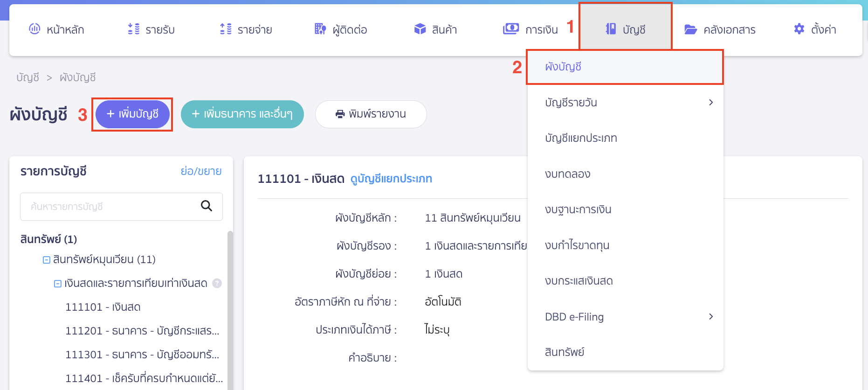Click the plus icon on เพิ่มบัญชี
The height and width of the screenshot is (390, 868).
pos(110,114)
